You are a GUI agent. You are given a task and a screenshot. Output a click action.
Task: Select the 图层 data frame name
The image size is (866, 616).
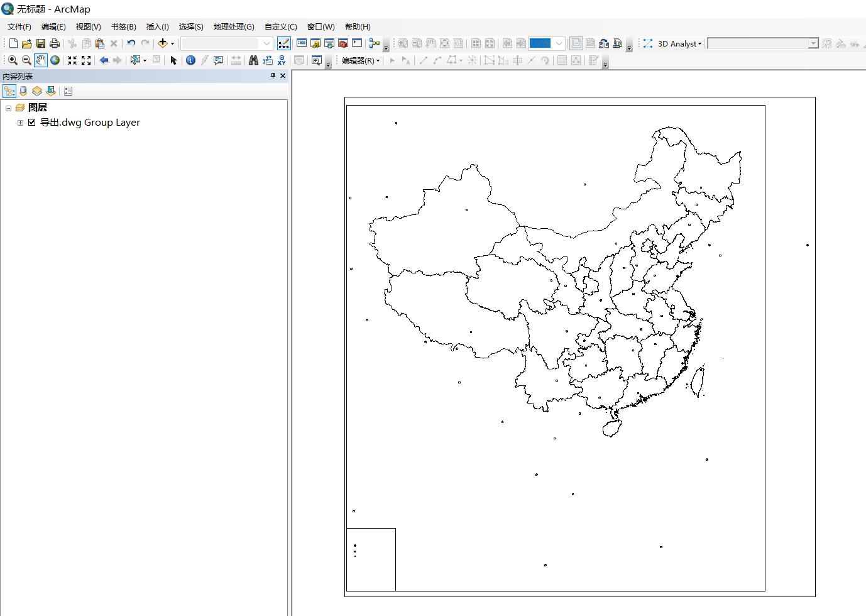pyautogui.click(x=37, y=107)
